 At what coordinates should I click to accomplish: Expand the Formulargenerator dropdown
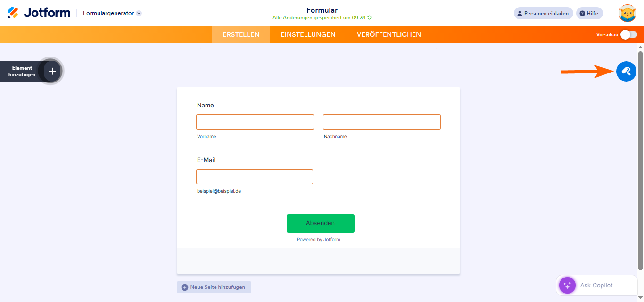(x=139, y=13)
